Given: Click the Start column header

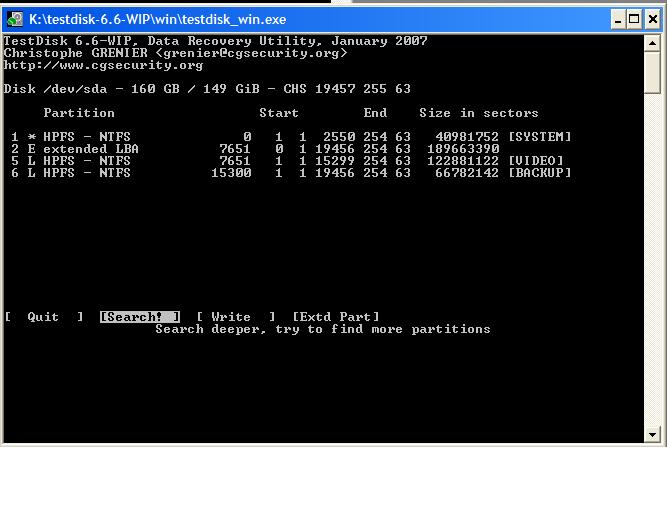Looking at the screenshot, I should click(279, 113).
